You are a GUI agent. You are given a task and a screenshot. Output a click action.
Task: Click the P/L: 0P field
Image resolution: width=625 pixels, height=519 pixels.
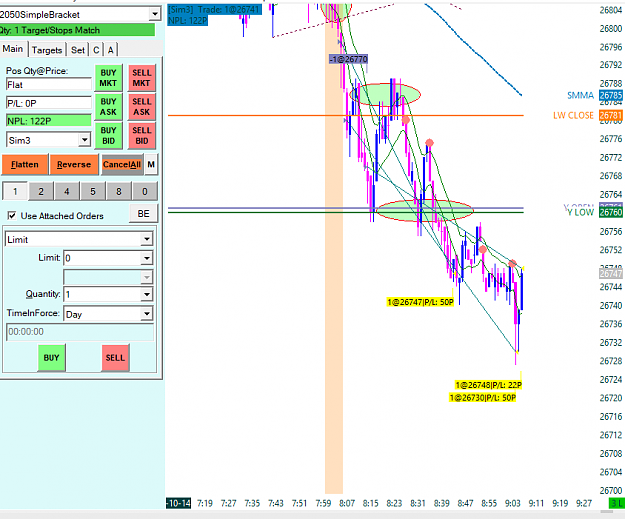pos(49,103)
